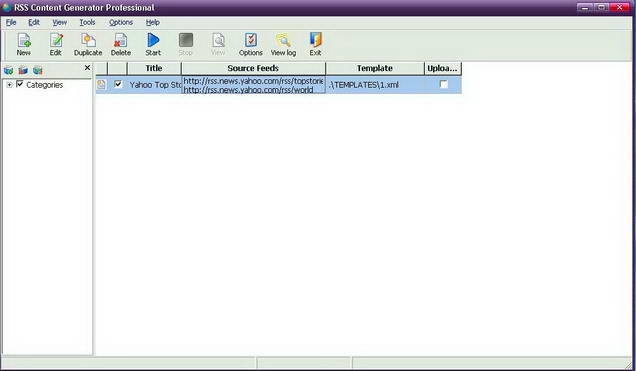
Task: Click the third category panel icon
Action: (38, 71)
